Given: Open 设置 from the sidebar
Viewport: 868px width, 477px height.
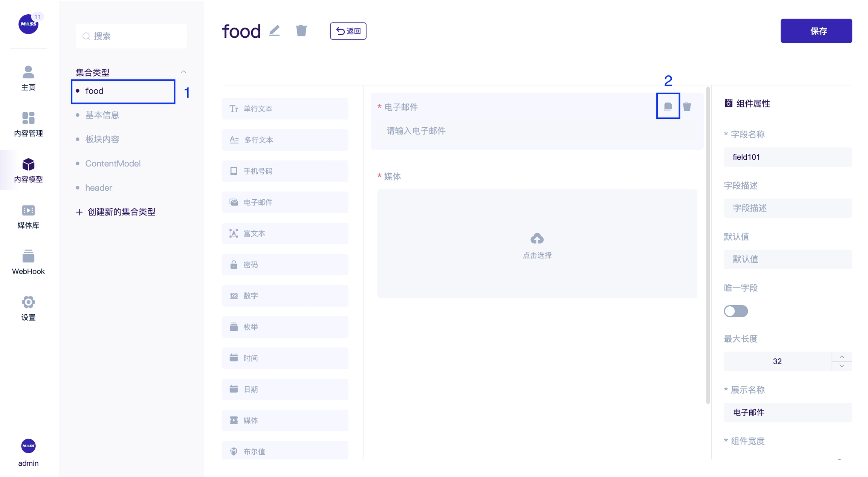Looking at the screenshot, I should coord(28,309).
